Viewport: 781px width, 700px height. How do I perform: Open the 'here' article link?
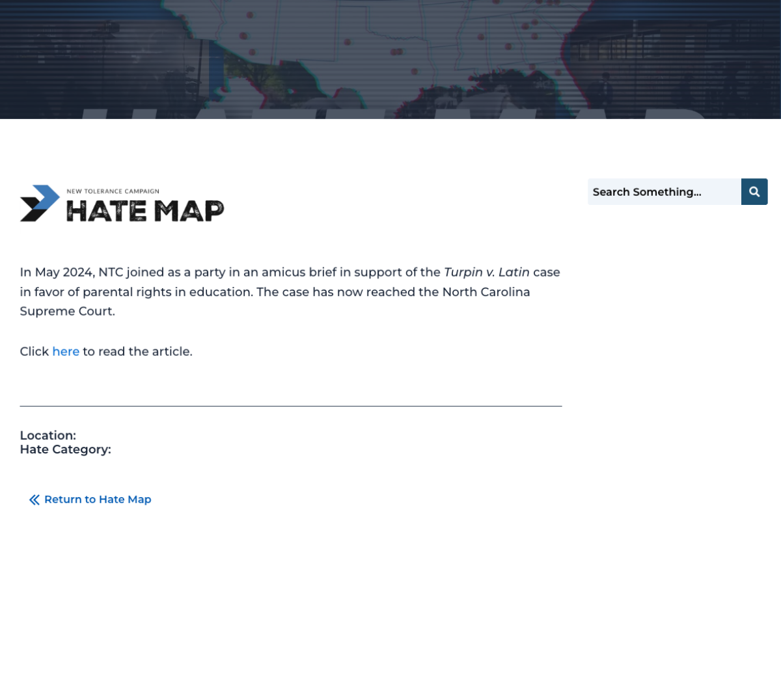(66, 351)
